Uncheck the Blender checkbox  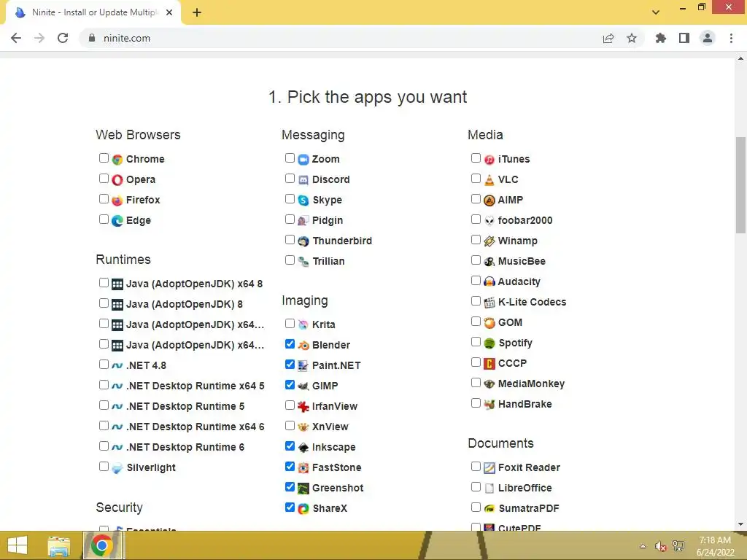click(x=290, y=344)
